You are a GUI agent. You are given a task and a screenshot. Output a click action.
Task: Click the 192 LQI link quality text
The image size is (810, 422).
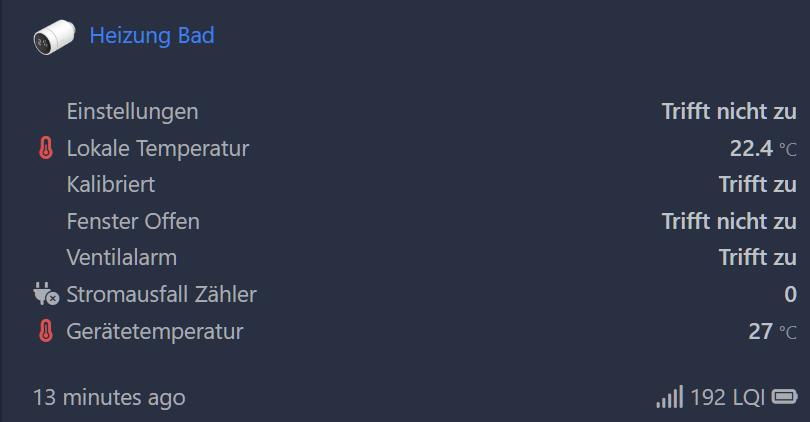[727, 397]
